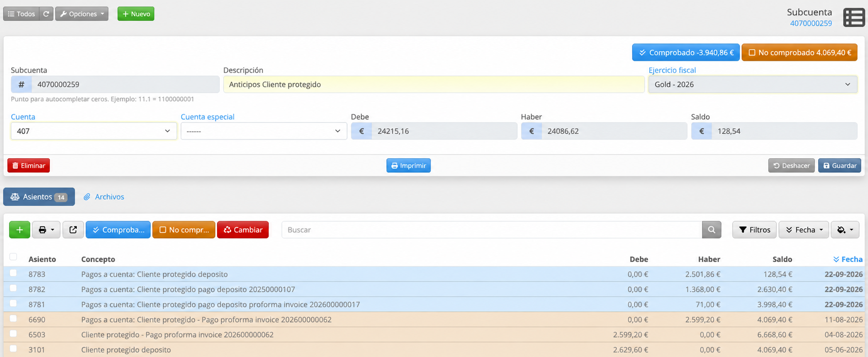
Task: Click the magnifier search button
Action: (712, 230)
